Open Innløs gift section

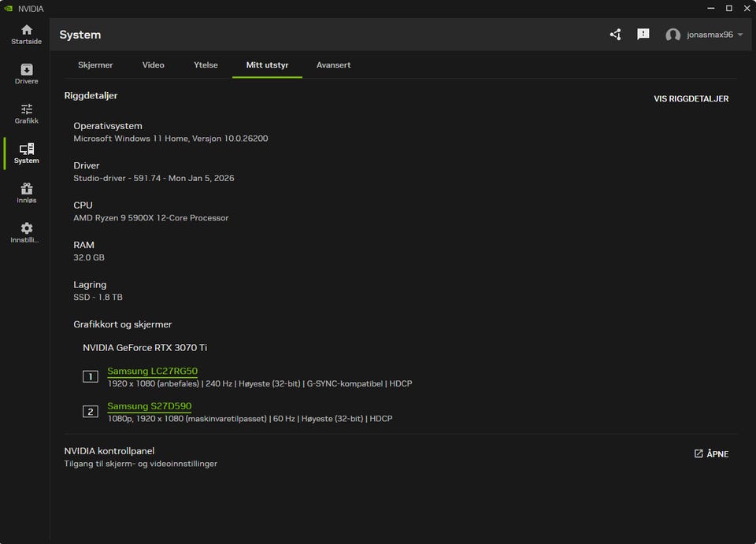pos(27,193)
